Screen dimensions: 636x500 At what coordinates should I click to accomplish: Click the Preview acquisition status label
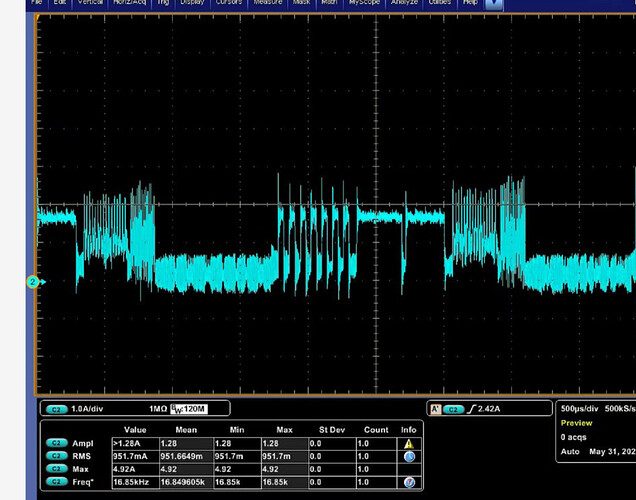point(576,423)
